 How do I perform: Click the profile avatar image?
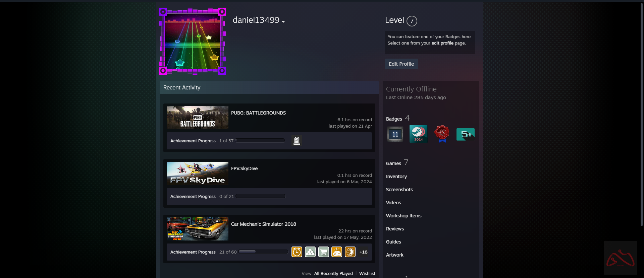(193, 41)
